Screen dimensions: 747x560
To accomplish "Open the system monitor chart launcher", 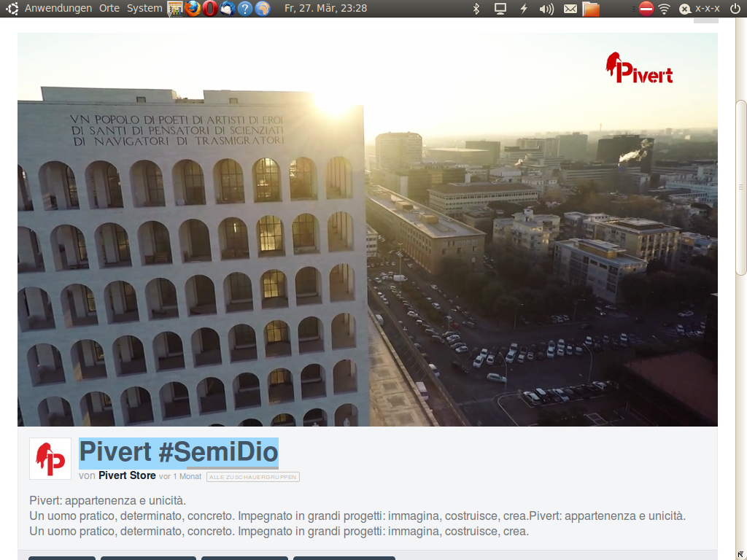I will coord(175,9).
